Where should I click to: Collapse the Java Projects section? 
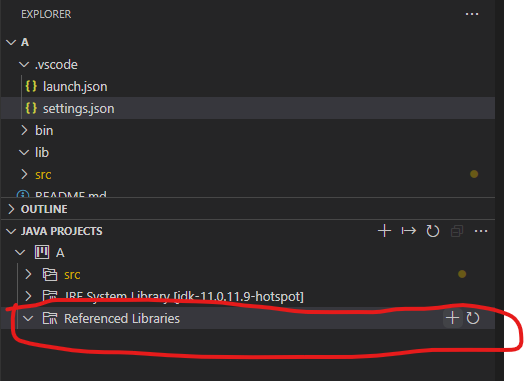point(11,231)
